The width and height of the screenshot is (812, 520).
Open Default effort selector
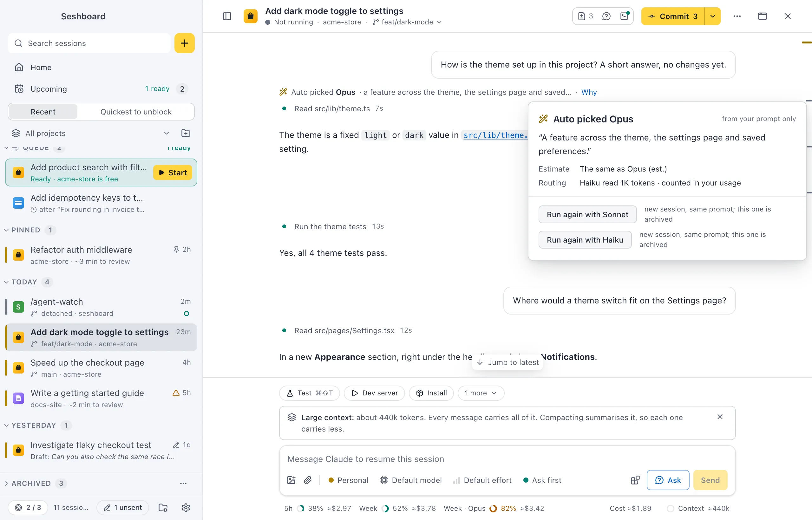coord(482,480)
